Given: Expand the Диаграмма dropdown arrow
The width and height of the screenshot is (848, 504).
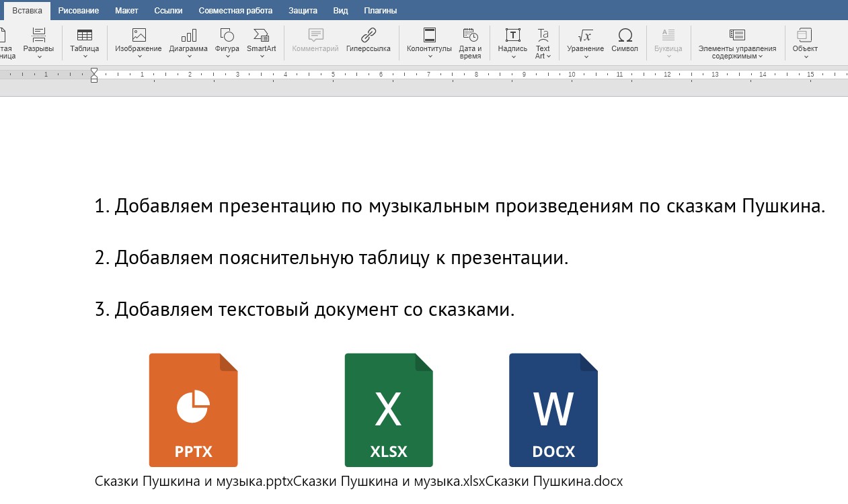Looking at the screenshot, I should point(188,56).
